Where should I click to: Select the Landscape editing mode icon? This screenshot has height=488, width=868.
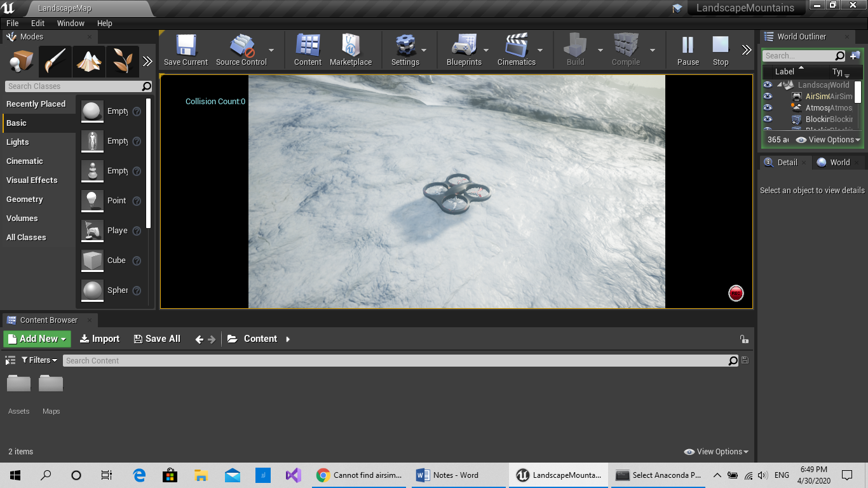tap(88, 62)
